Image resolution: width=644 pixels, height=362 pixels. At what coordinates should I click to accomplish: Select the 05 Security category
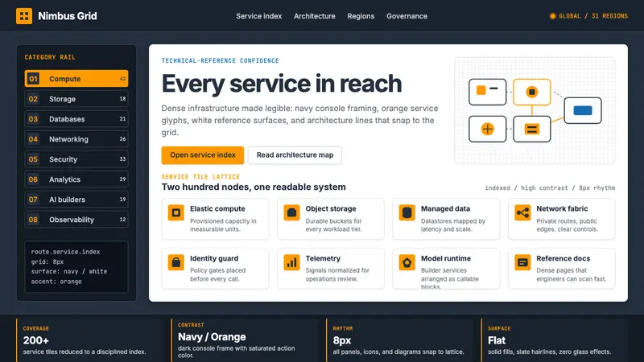(76, 158)
